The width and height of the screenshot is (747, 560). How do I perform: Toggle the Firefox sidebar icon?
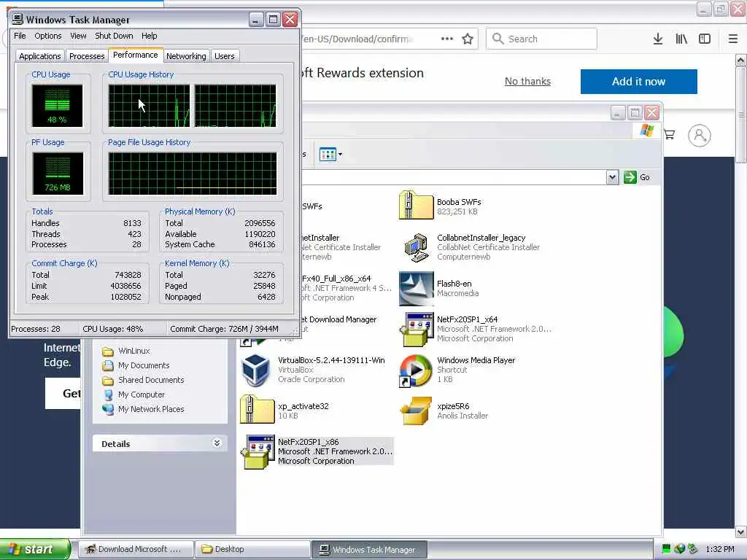(x=705, y=39)
